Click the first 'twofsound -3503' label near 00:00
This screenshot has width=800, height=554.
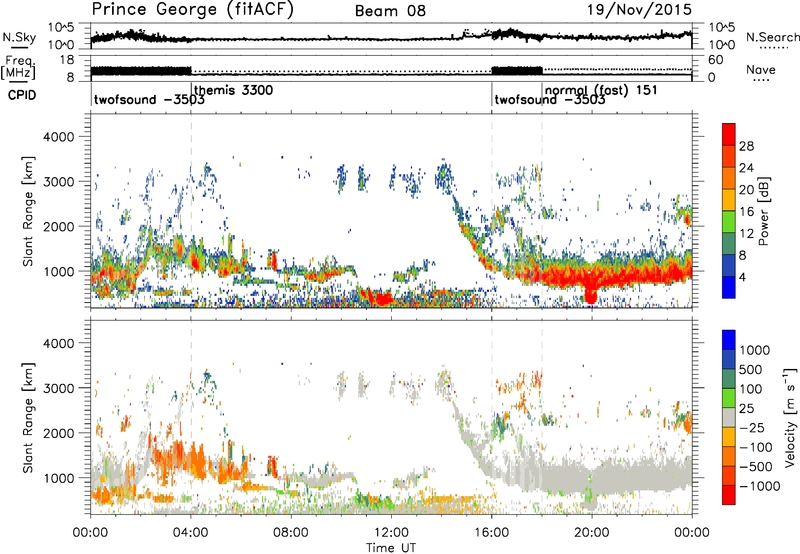pos(149,99)
